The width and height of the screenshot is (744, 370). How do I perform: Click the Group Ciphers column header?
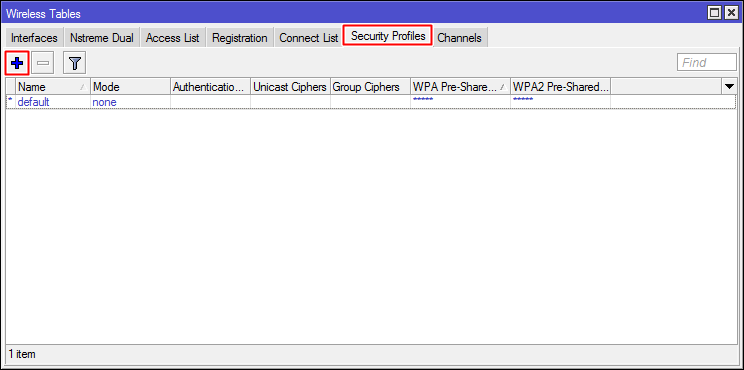[371, 87]
